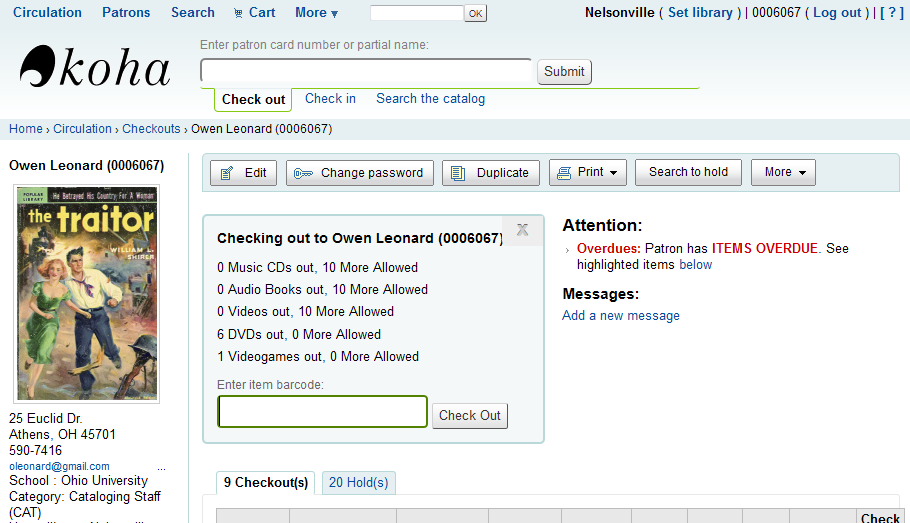This screenshot has width=910, height=523.
Task: Open the patron cover image thumbnail
Action: (88, 293)
